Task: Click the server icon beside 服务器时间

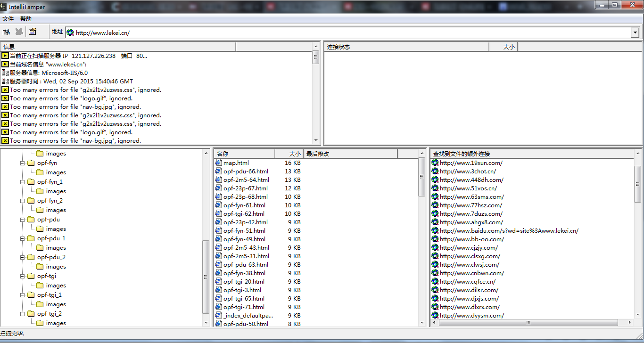Action: point(5,81)
